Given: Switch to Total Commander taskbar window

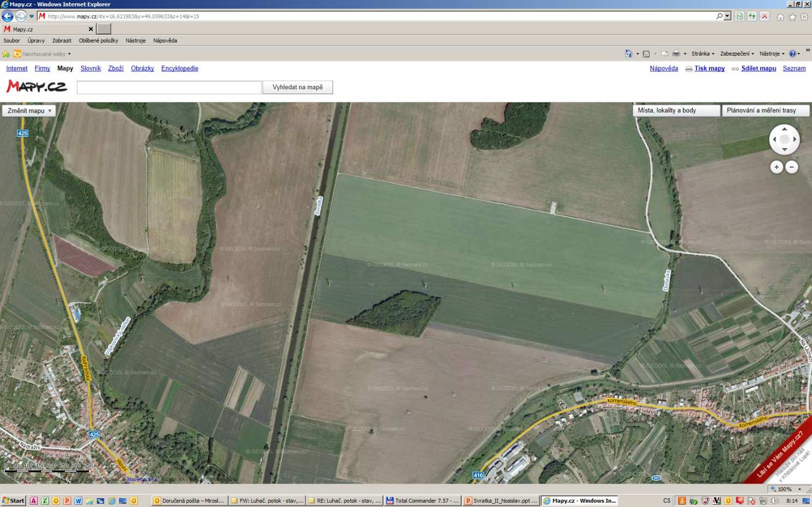Looking at the screenshot, I should [422, 500].
